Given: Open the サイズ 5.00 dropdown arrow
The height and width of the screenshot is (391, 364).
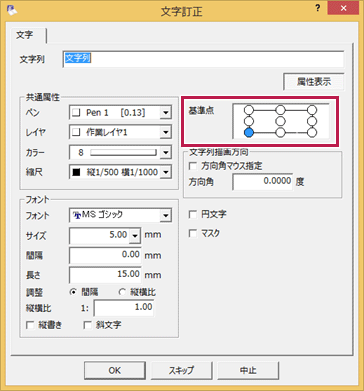Looking at the screenshot, I should 135,236.
